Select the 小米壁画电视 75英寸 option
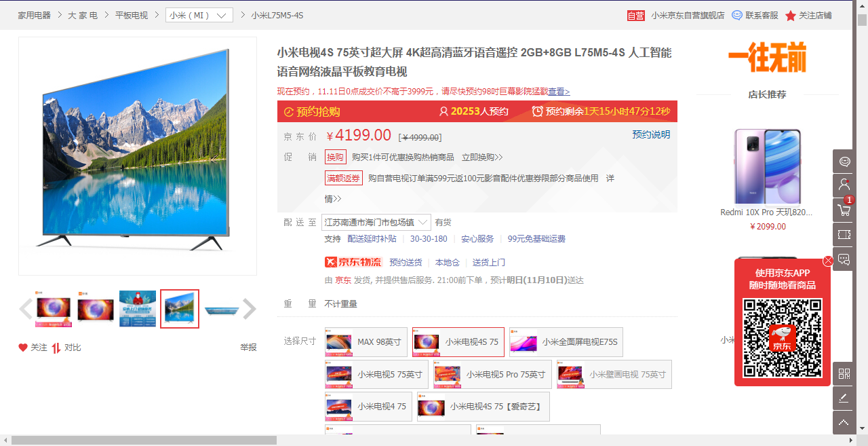This screenshot has height=446, width=868. [x=614, y=375]
